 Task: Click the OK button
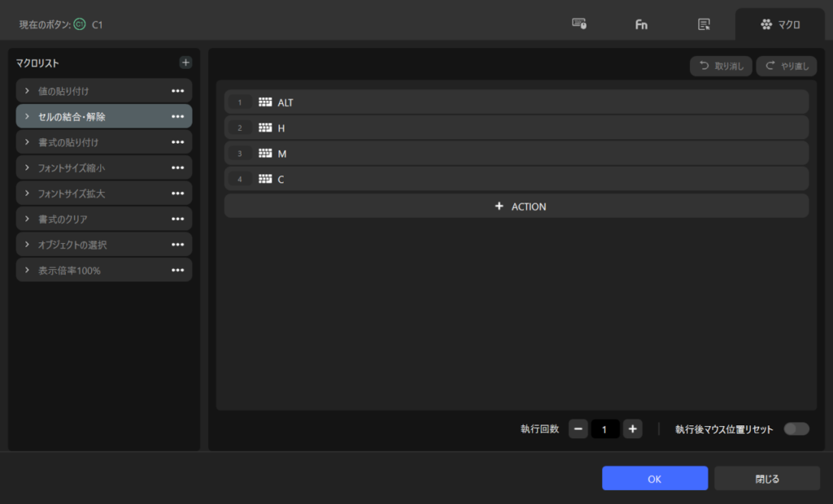click(655, 479)
